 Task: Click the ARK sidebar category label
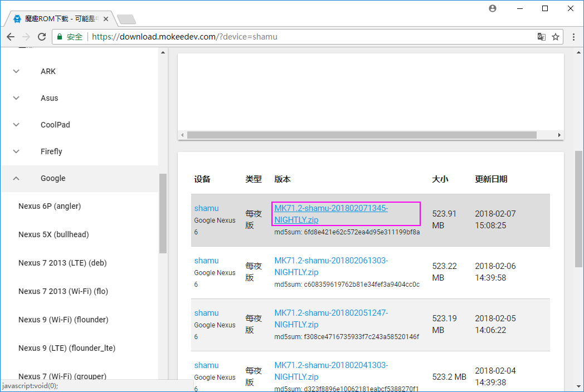point(48,71)
